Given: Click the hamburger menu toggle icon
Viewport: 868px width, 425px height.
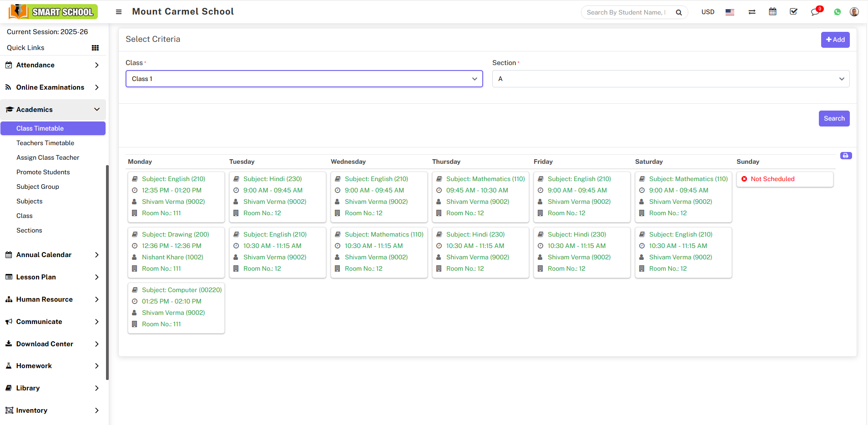Looking at the screenshot, I should [x=119, y=12].
